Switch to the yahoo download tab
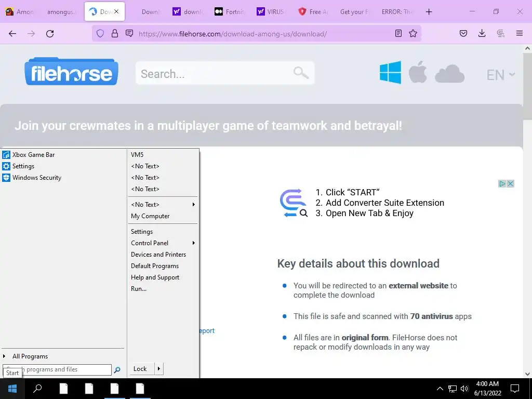Image resolution: width=532 pixels, height=399 pixels. click(188, 11)
